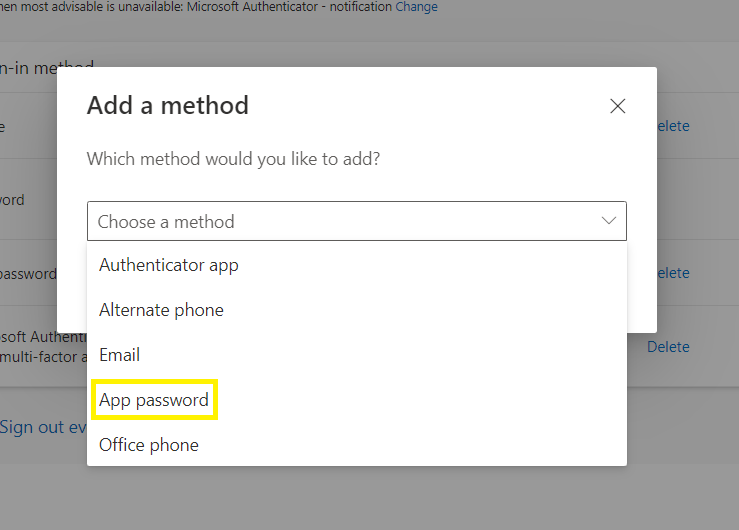Click the Change link at the top
Image resolution: width=739 pixels, height=530 pixels.
416,7
